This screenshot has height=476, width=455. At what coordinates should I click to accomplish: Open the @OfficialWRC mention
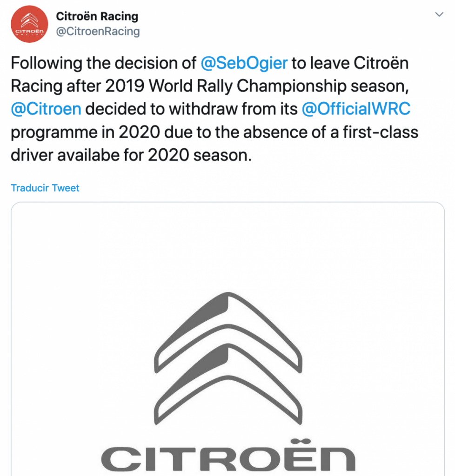click(356, 109)
